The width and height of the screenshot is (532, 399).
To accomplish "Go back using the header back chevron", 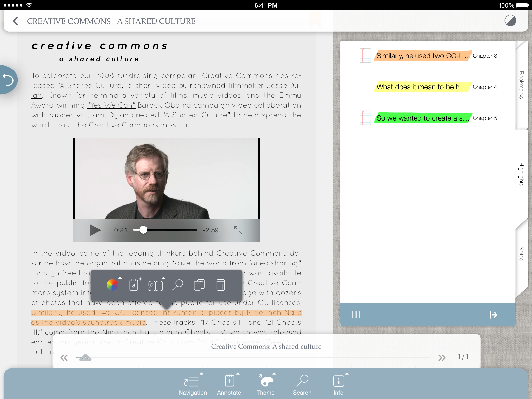I will (16, 21).
